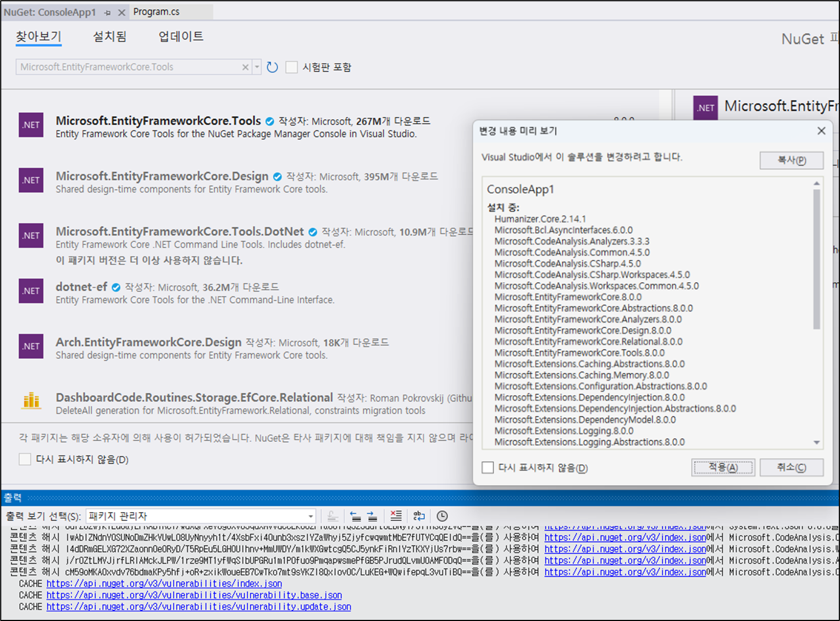Close the NuGet: ConsoleApp1 tab
This screenshot has height=621, width=840.
(x=121, y=12)
